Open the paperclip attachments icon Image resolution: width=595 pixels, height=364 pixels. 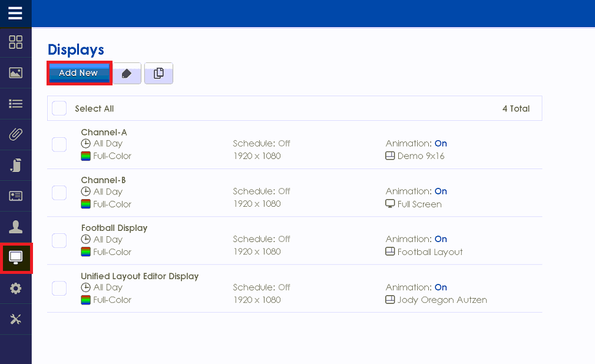tap(15, 134)
